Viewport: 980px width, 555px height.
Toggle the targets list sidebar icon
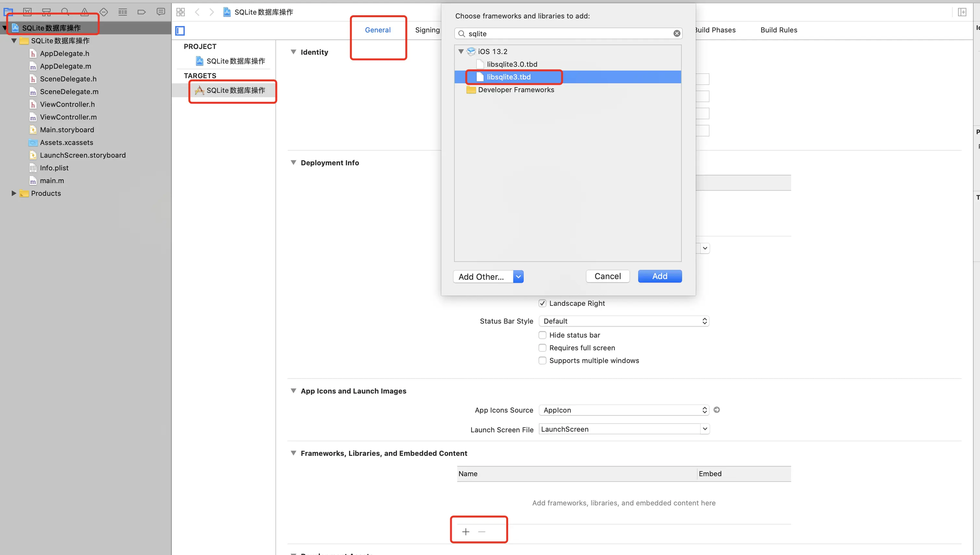(180, 30)
